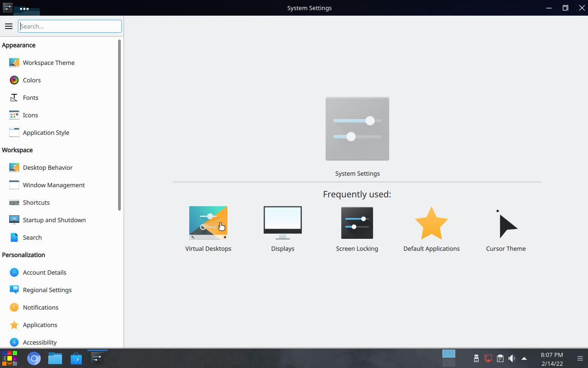Image resolution: width=588 pixels, height=368 pixels.
Task: Open the Notifications settings
Action: coord(62,307)
